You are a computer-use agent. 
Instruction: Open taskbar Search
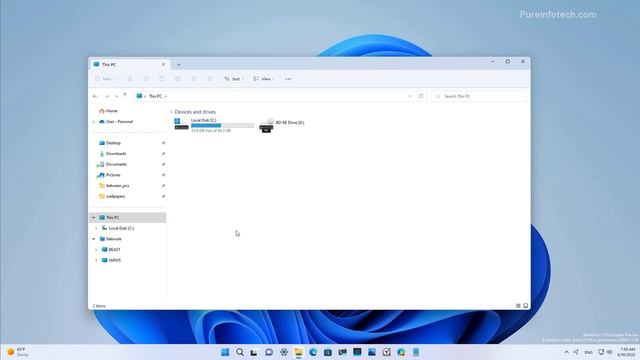click(x=240, y=352)
